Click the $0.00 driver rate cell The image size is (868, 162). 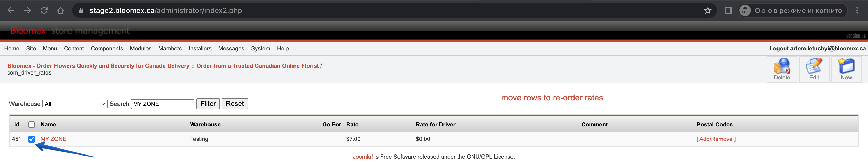coord(423,139)
